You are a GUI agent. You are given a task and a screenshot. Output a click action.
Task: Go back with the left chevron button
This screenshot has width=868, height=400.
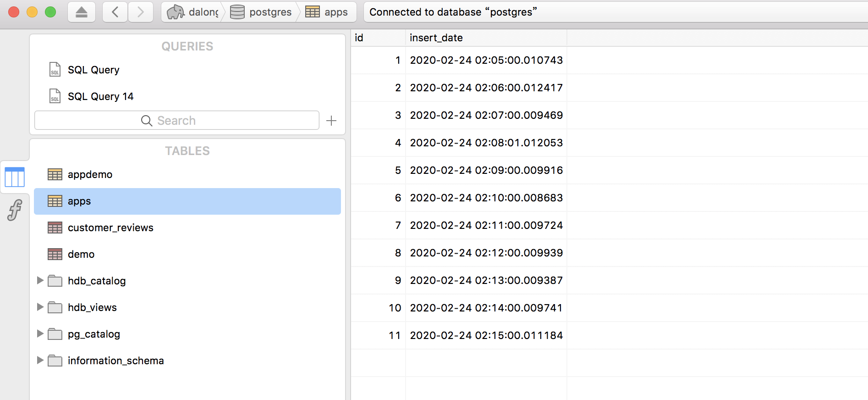pyautogui.click(x=115, y=12)
